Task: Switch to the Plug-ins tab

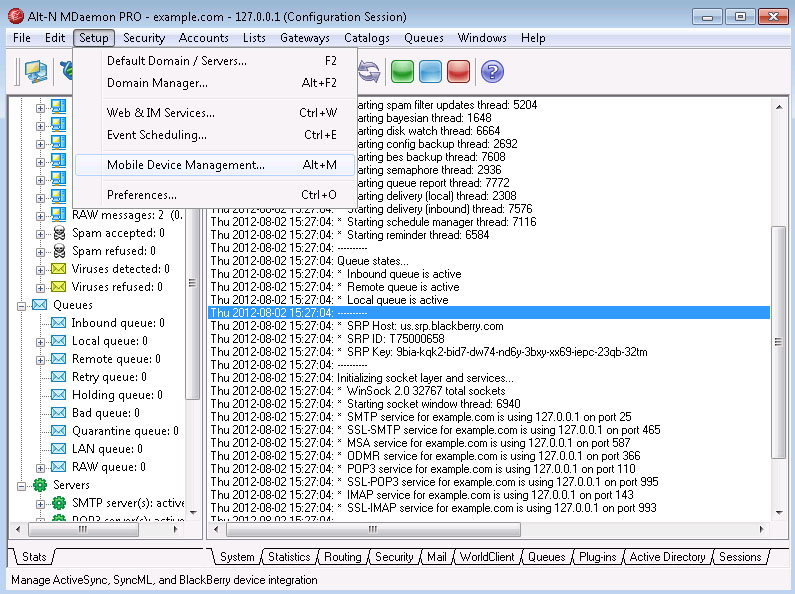Action: pos(597,557)
